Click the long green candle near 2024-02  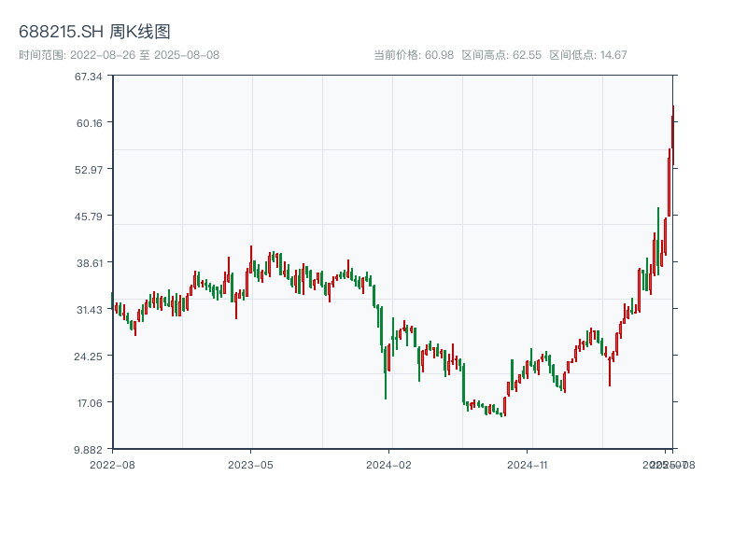click(386, 369)
